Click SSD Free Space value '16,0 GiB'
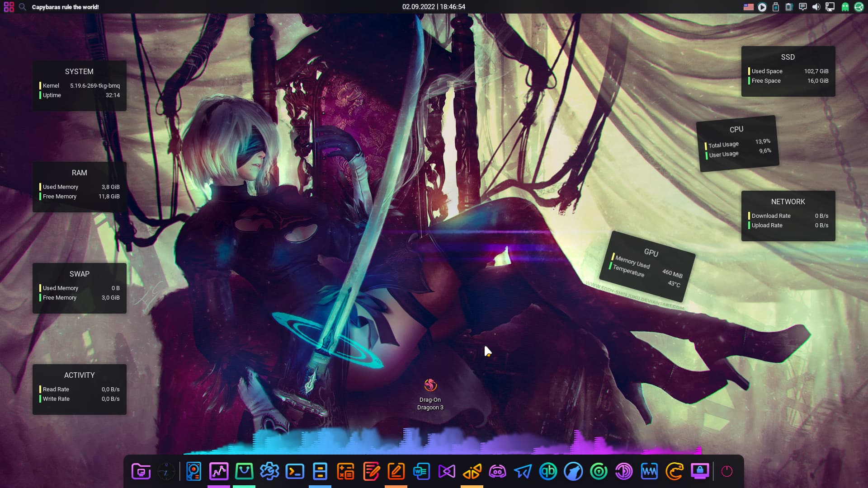 tap(818, 80)
